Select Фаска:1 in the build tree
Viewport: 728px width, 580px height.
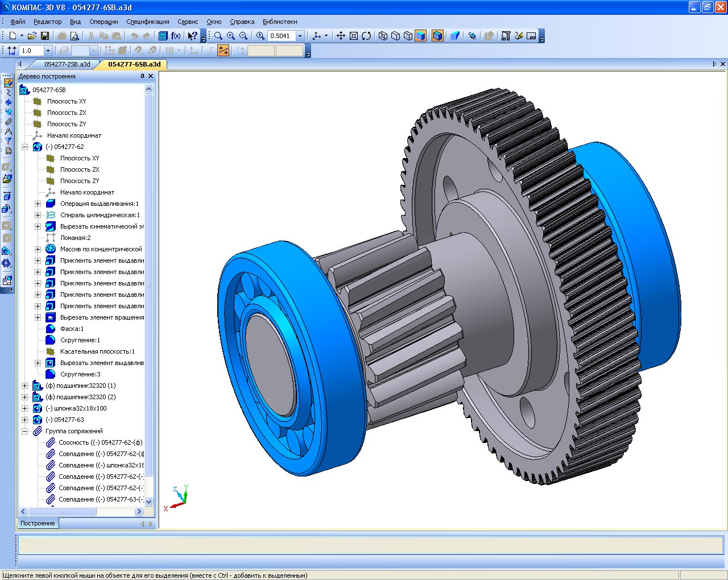[x=72, y=329]
